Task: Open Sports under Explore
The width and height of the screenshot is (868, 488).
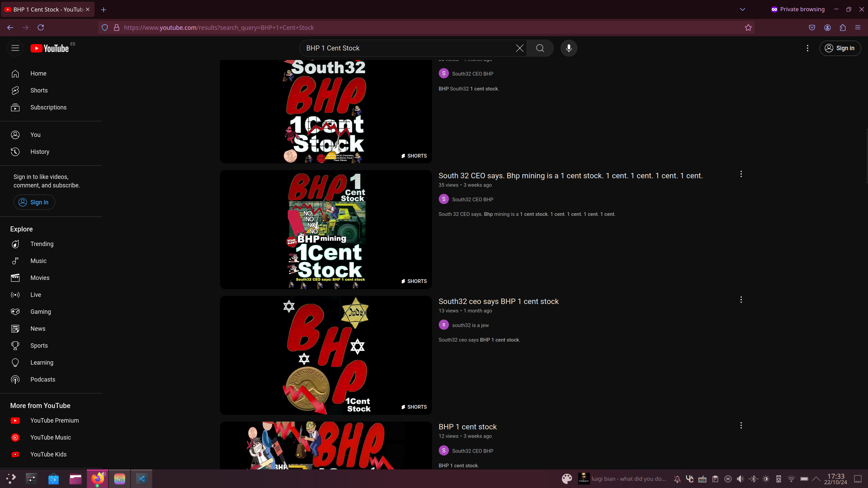Action: click(x=51, y=346)
